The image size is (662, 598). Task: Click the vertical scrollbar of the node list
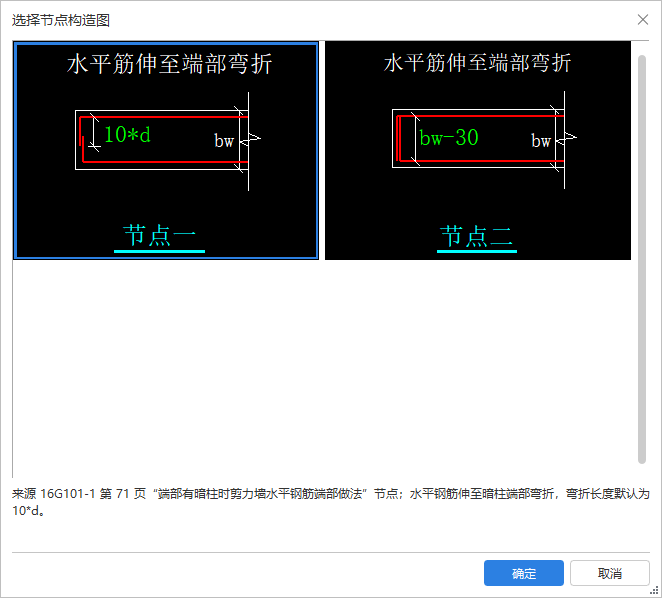642,259
